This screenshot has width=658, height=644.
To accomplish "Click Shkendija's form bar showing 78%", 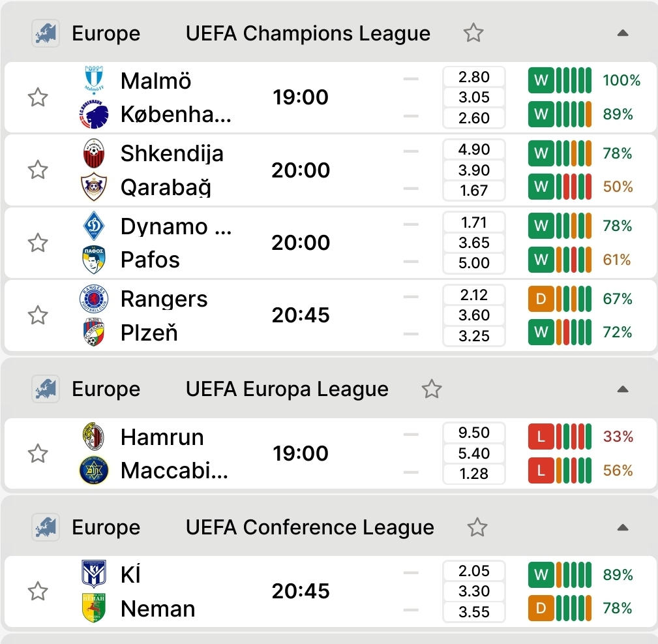I will tap(560, 153).
